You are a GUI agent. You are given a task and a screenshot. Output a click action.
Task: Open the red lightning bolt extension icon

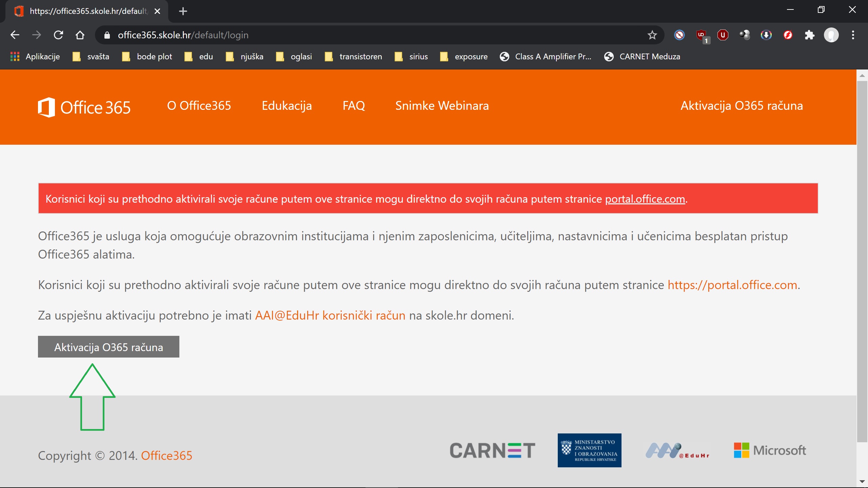point(788,35)
